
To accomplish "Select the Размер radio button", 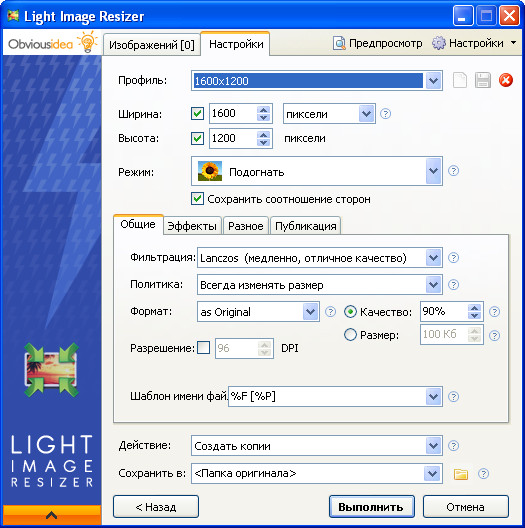I will click(350, 335).
